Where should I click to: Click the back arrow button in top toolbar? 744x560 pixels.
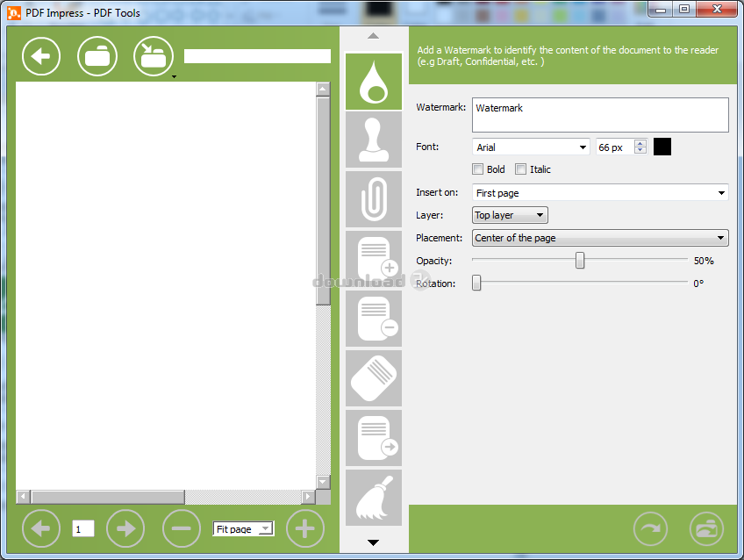(x=41, y=56)
